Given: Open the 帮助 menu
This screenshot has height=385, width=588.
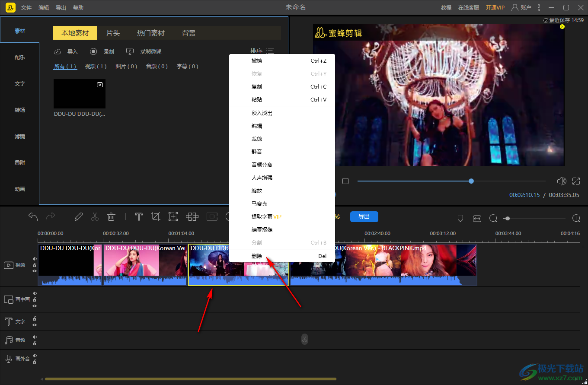Looking at the screenshot, I should click(x=78, y=8).
